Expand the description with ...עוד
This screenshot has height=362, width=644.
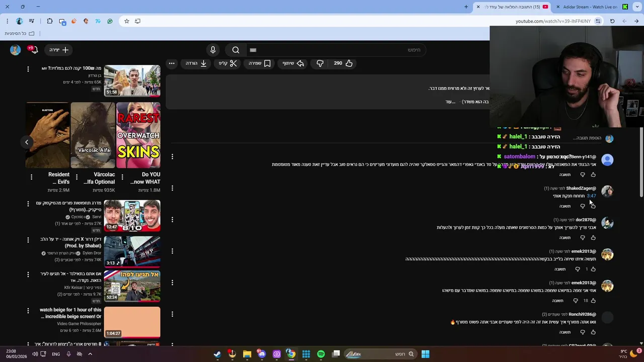450,102
